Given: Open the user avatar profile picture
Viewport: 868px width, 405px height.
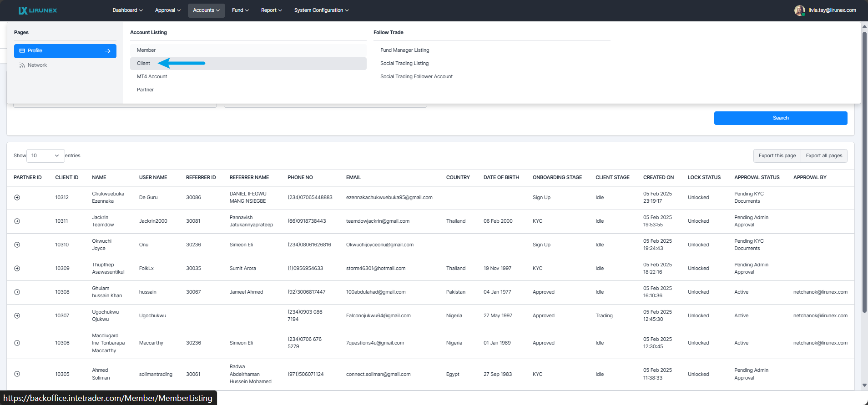Looking at the screenshot, I should tap(799, 10).
